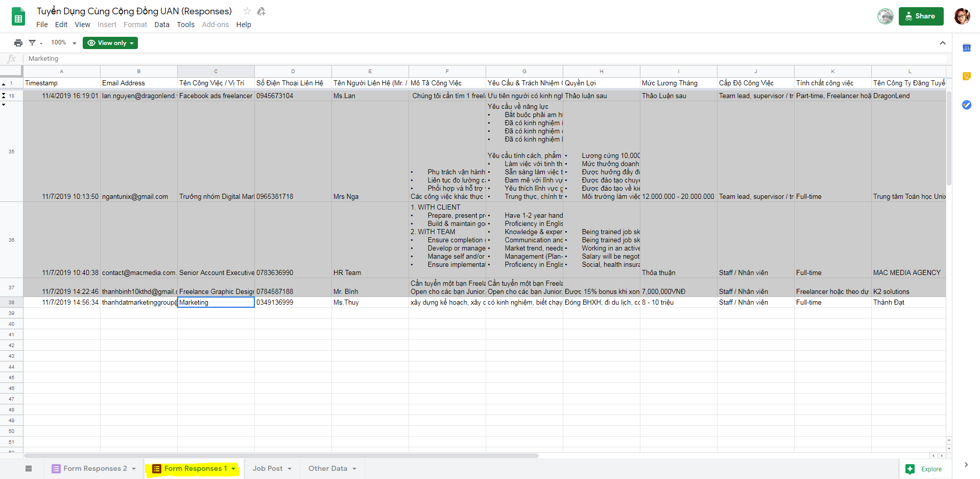Open the zoom level dropdown
Viewport: 980px width, 479px height.
coord(64,43)
